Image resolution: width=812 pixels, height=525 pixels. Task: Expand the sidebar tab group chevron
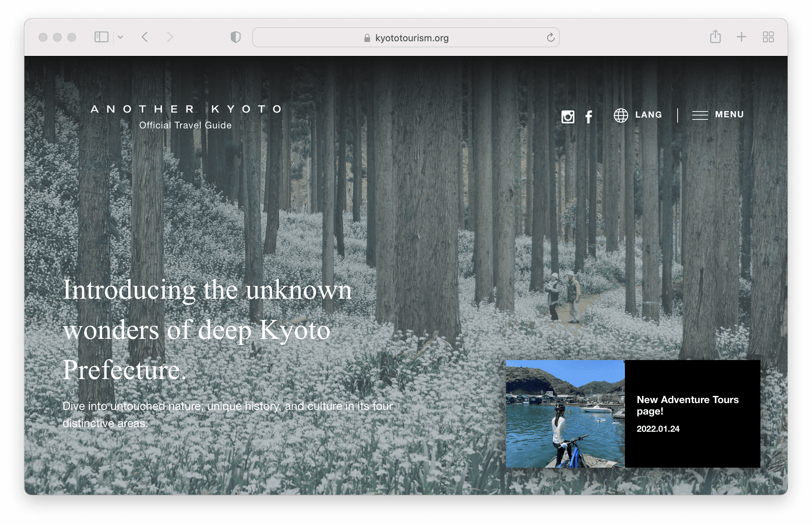pyautogui.click(x=120, y=37)
